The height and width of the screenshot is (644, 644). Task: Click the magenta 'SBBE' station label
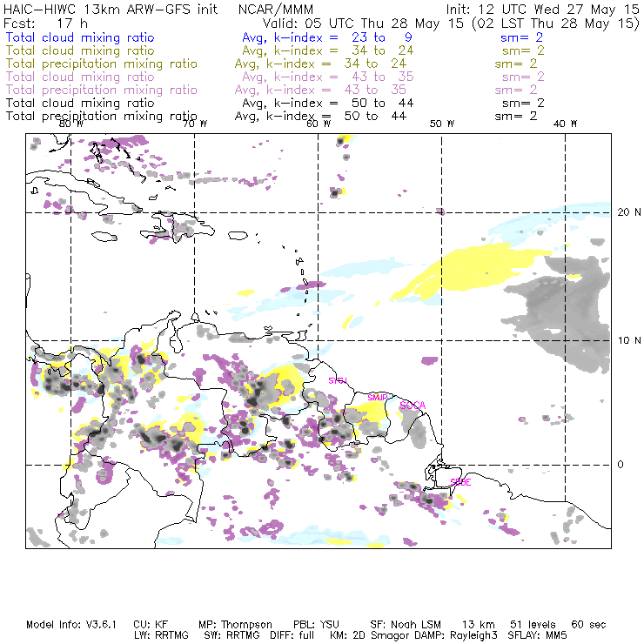(461, 482)
